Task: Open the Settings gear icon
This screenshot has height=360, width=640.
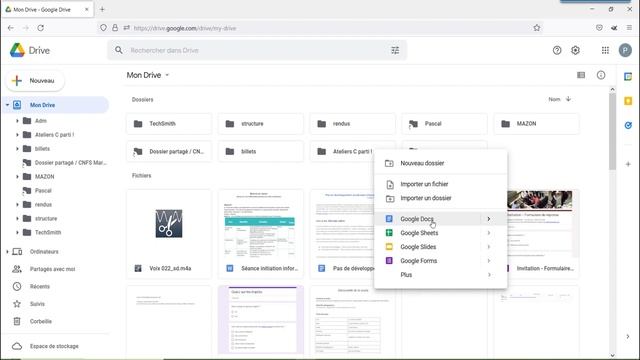Action: 575,50
